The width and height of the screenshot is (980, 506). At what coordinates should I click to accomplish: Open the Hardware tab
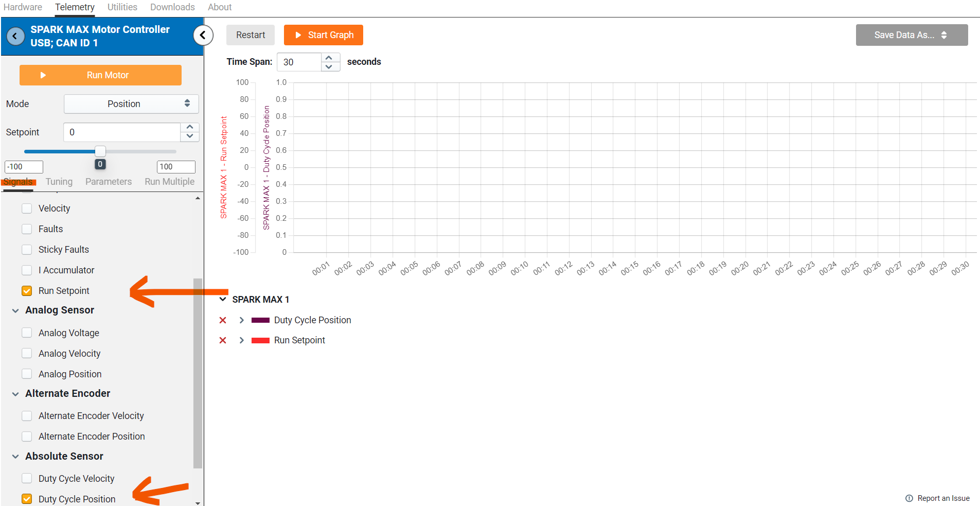click(x=23, y=7)
